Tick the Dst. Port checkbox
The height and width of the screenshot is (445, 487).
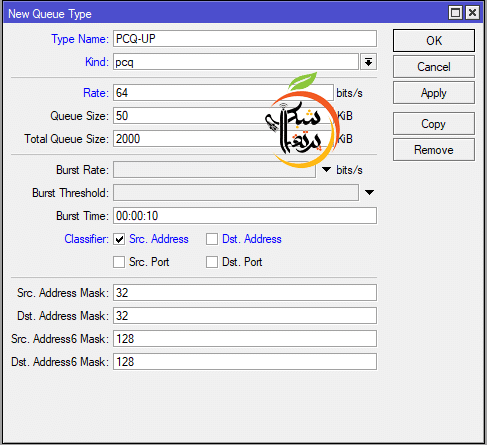tap(212, 262)
